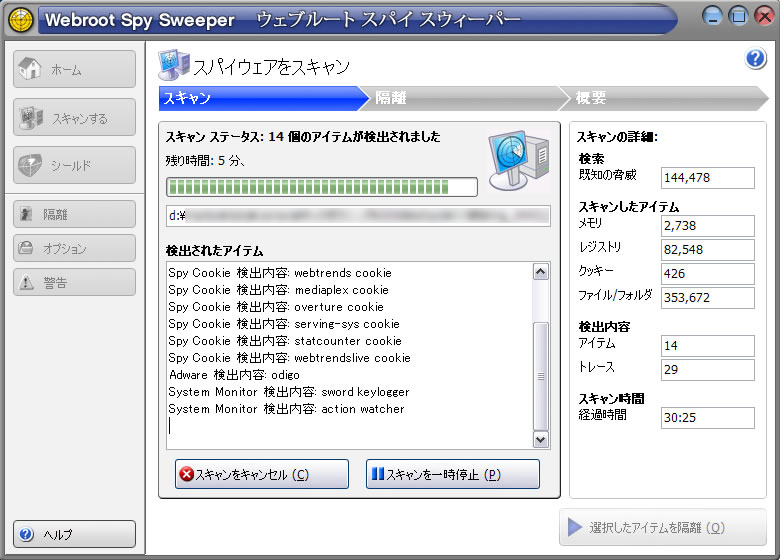Open the ヘルプ button
The width and height of the screenshot is (780, 560).
click(75, 534)
